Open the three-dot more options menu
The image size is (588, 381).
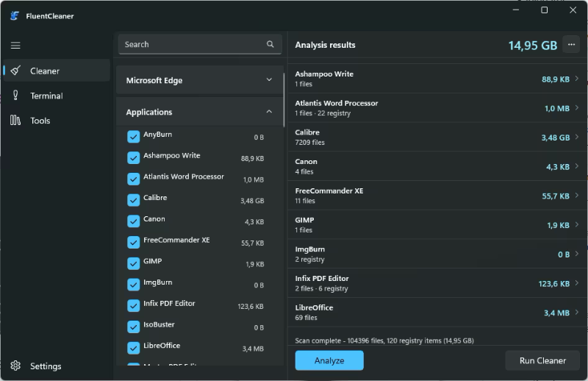point(571,45)
